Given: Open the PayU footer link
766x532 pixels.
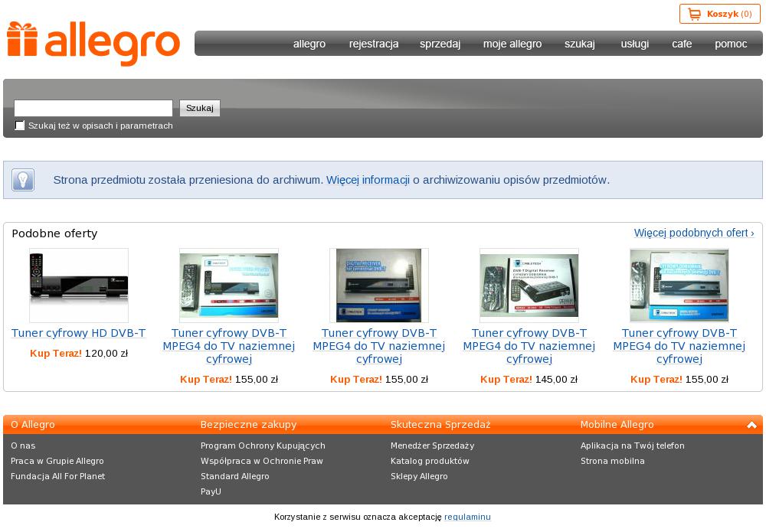Looking at the screenshot, I should tap(211, 491).
